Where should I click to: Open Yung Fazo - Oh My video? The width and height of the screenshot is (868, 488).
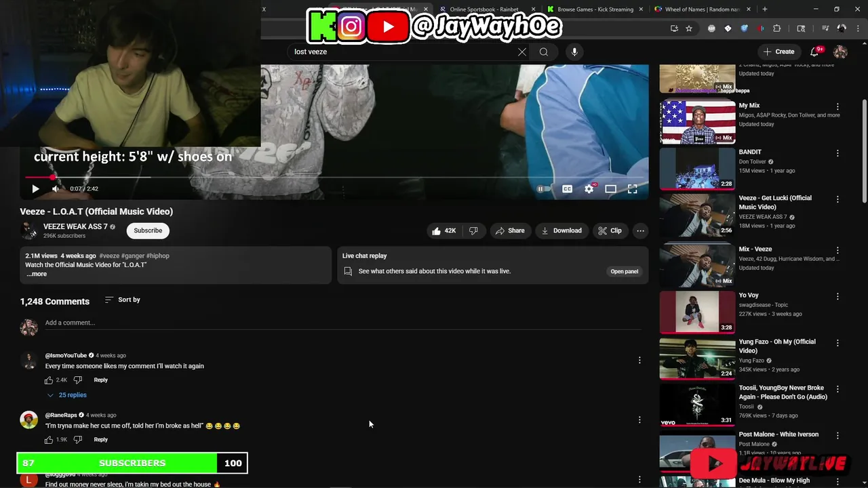point(697,358)
